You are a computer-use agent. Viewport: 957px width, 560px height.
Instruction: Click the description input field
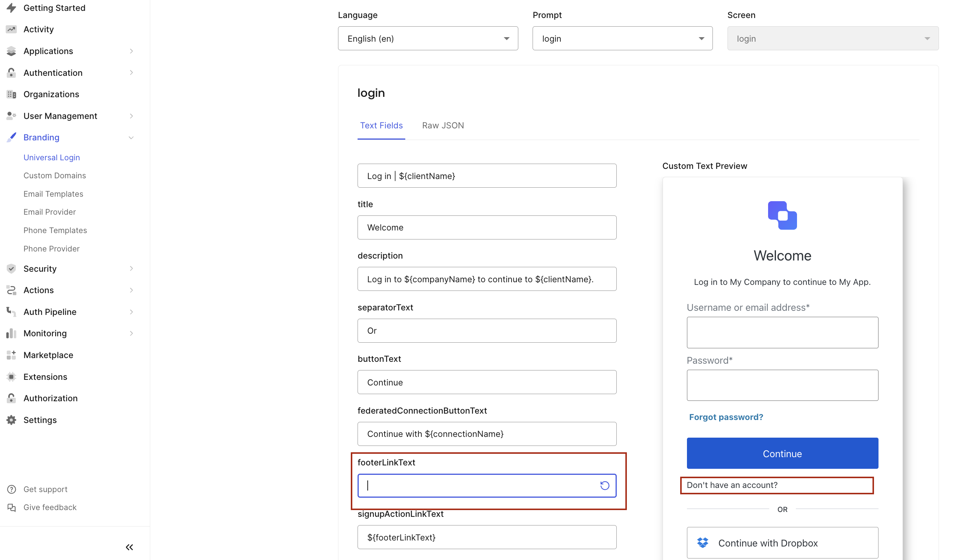click(x=487, y=279)
